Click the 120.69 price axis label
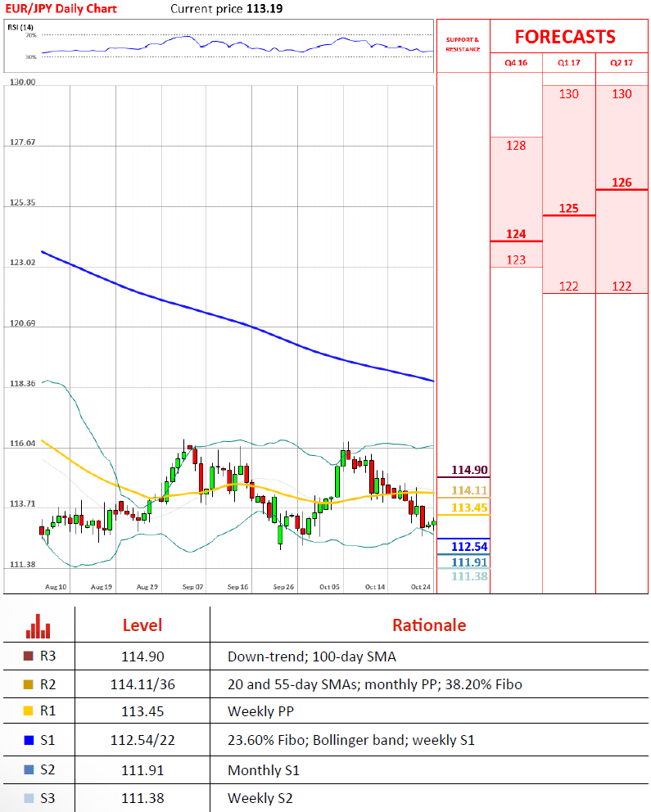Image resolution: width=651 pixels, height=812 pixels. click(23, 323)
